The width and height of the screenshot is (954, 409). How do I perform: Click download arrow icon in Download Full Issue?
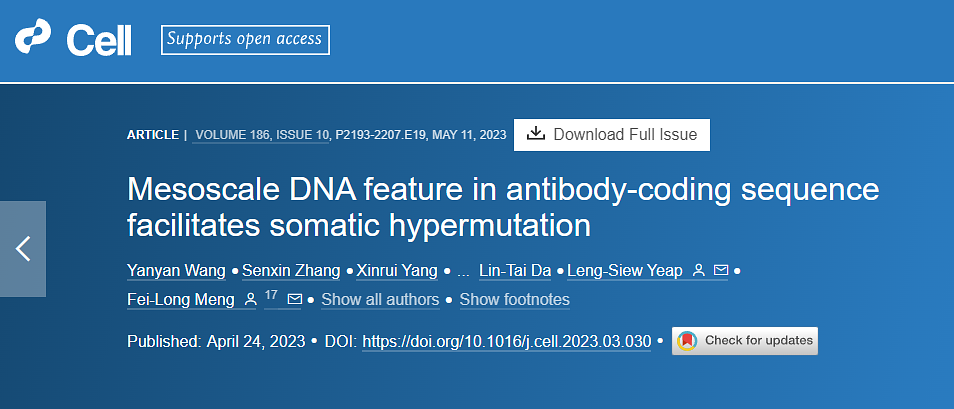coord(536,134)
